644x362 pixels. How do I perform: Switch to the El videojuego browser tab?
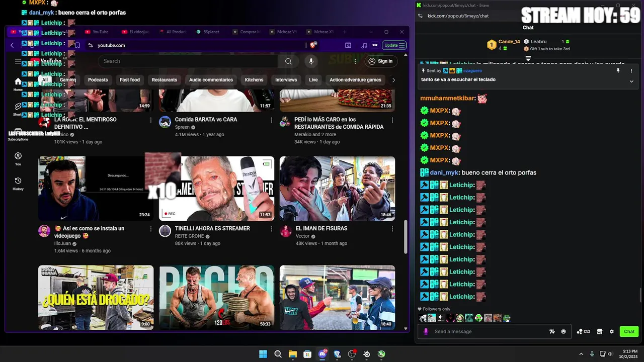pyautogui.click(x=136, y=32)
